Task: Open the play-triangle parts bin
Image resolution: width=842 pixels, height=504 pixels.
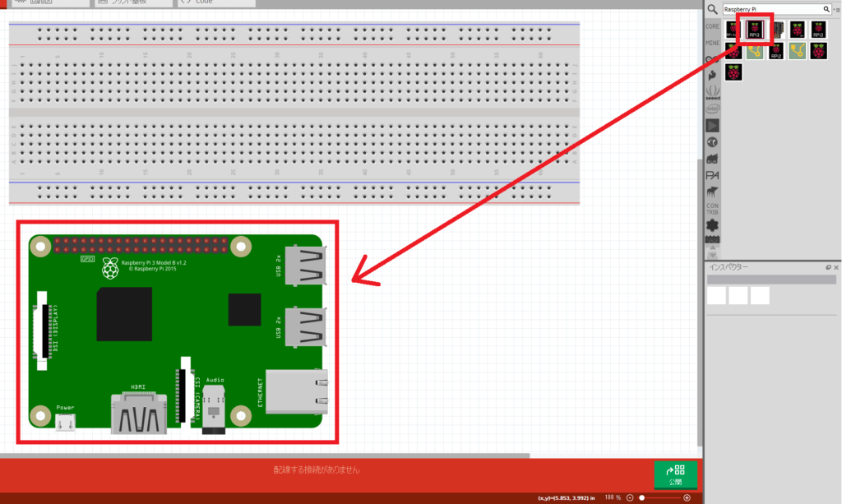Action: click(x=712, y=126)
